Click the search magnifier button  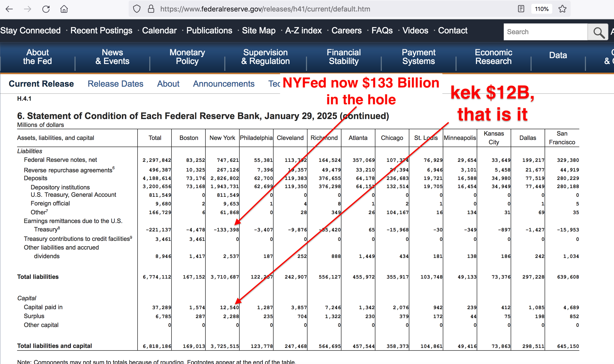pos(598,32)
